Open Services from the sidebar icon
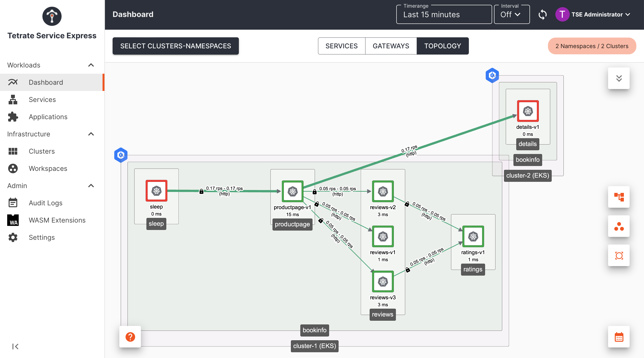The image size is (644, 358). click(x=13, y=99)
